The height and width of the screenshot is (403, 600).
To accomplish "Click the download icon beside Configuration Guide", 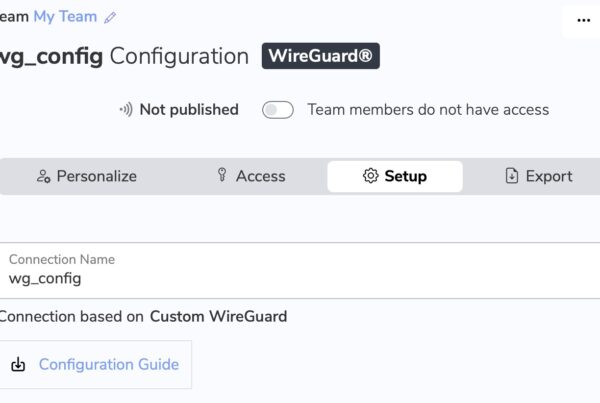I will pos(18,364).
